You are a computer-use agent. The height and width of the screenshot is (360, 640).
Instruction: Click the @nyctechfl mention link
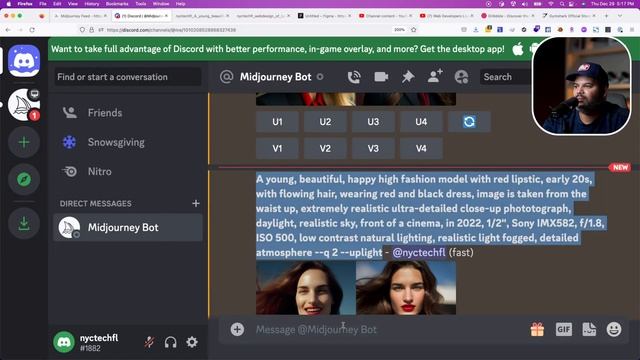(x=419, y=252)
